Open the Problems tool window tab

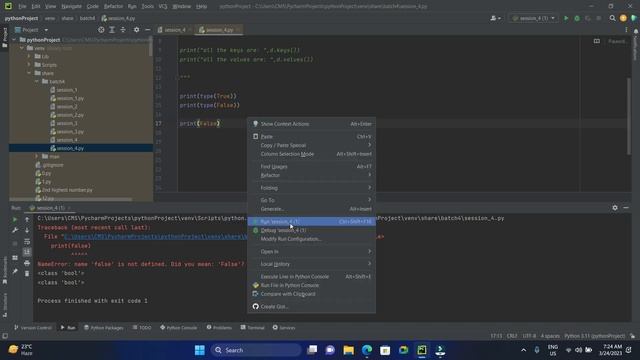[219, 327]
